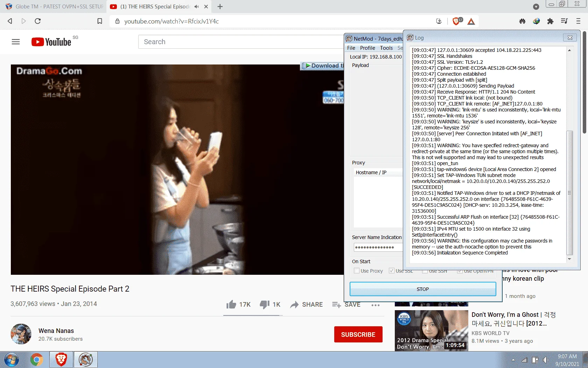This screenshot has width=588, height=368.
Task: Go to the YouTube home logo
Action: [51, 42]
